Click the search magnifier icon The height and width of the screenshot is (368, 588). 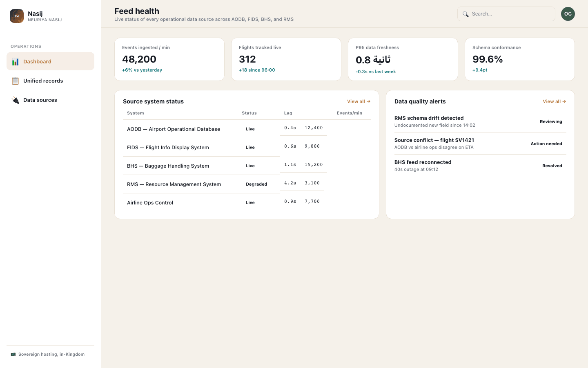click(x=465, y=14)
